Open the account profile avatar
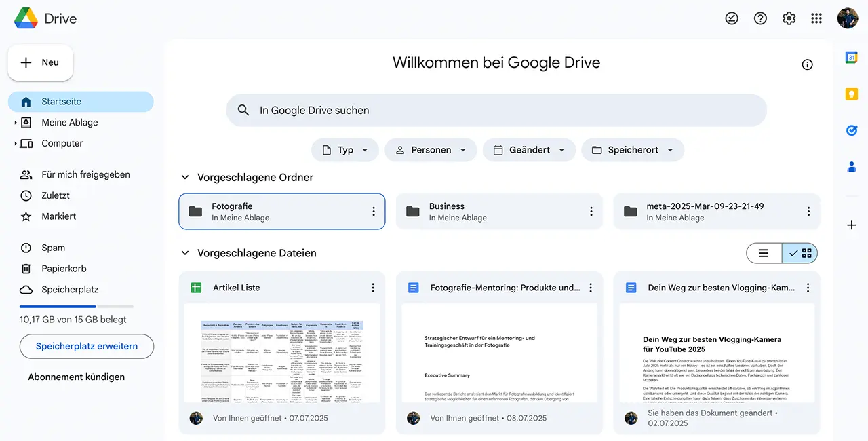Image resolution: width=868 pixels, height=441 pixels. coord(848,18)
